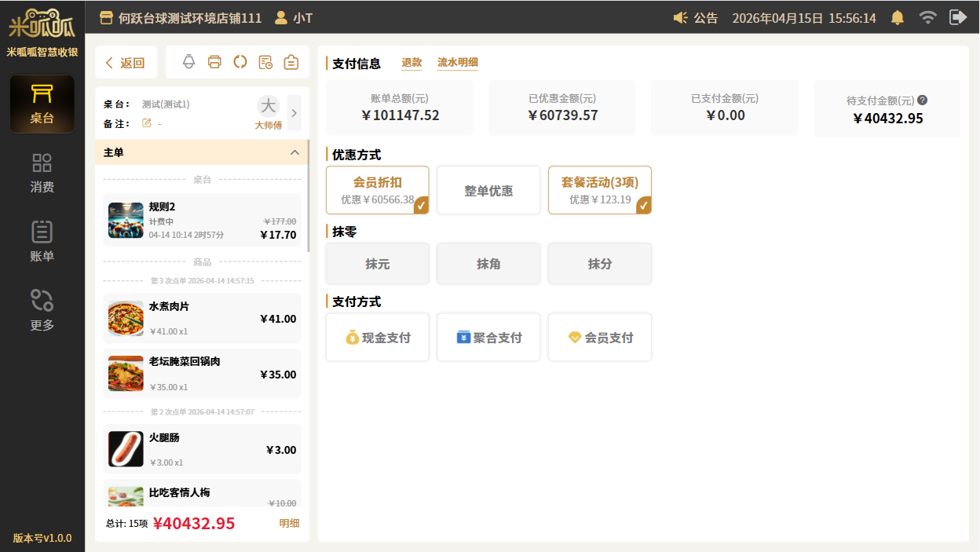Image resolution: width=980 pixels, height=552 pixels.
Task: Toggle the 会员折扣 discount option
Action: (378, 190)
